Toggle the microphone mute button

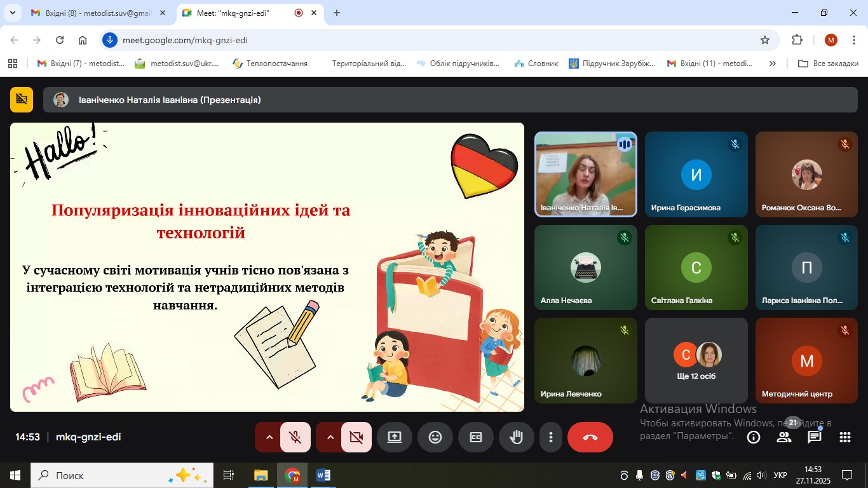tap(295, 437)
